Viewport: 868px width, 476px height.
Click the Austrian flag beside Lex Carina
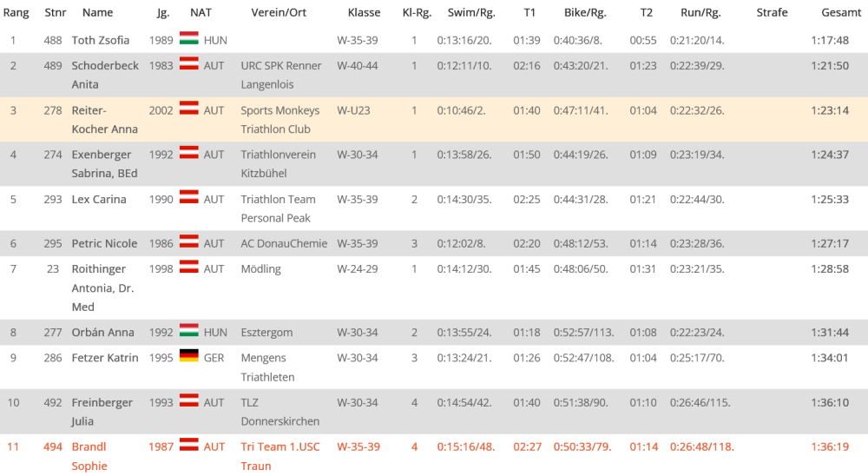[x=188, y=197]
